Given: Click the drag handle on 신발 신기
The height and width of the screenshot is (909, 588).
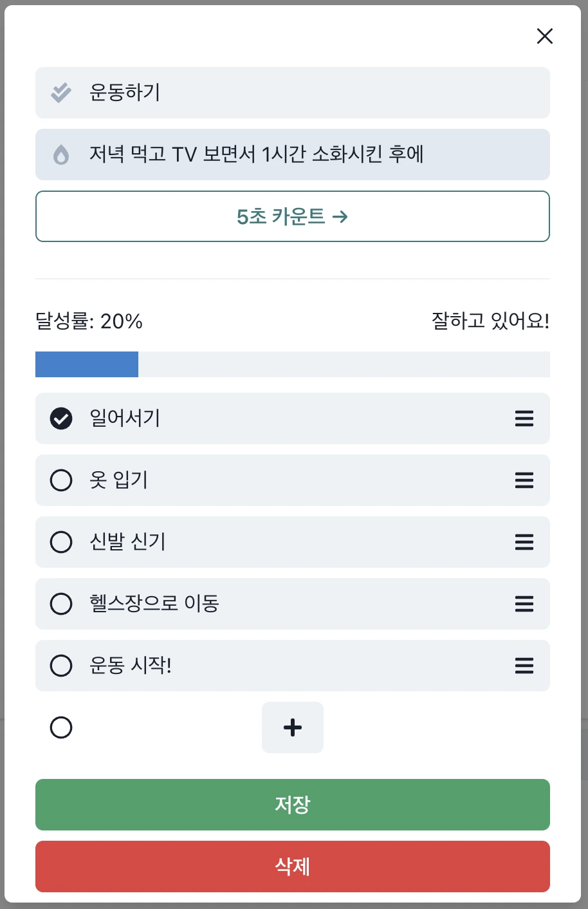Looking at the screenshot, I should coord(524,542).
